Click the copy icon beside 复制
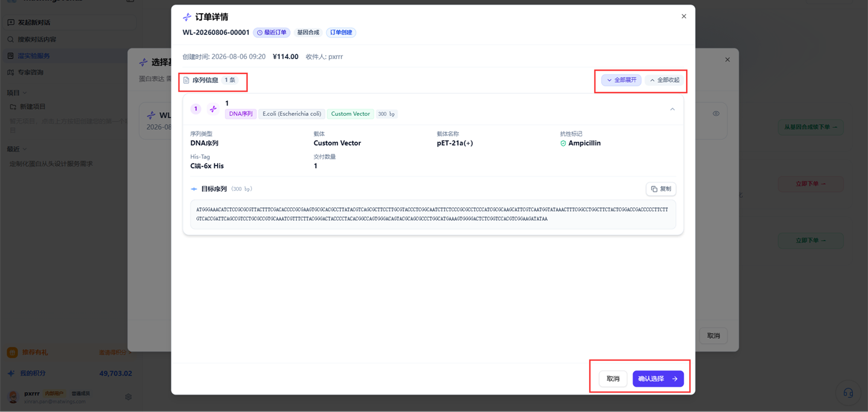Viewport: 868px width, 412px height. pyautogui.click(x=654, y=189)
